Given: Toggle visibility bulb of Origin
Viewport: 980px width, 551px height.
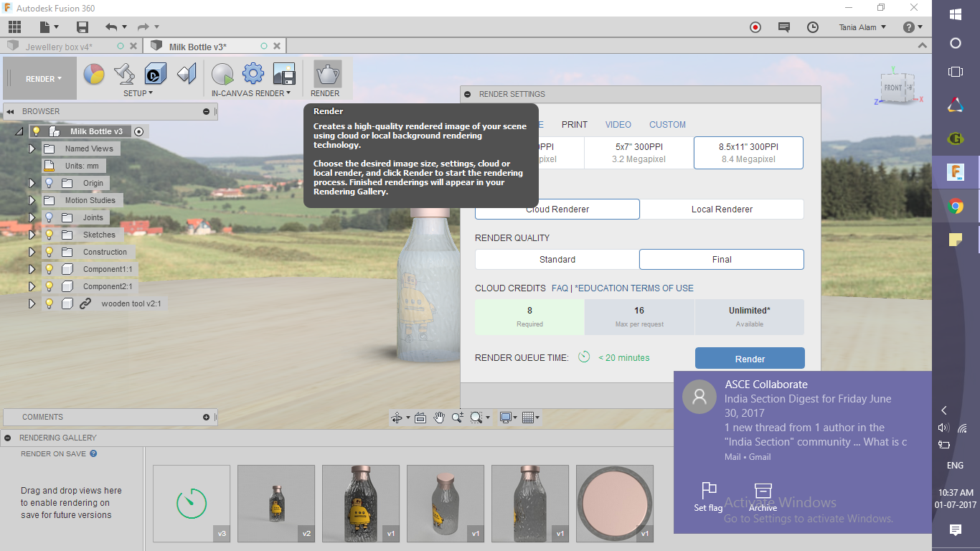Looking at the screenshot, I should pyautogui.click(x=50, y=183).
